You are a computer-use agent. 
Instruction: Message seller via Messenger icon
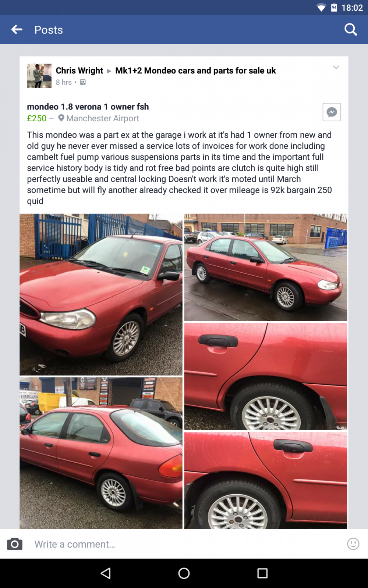click(x=332, y=112)
